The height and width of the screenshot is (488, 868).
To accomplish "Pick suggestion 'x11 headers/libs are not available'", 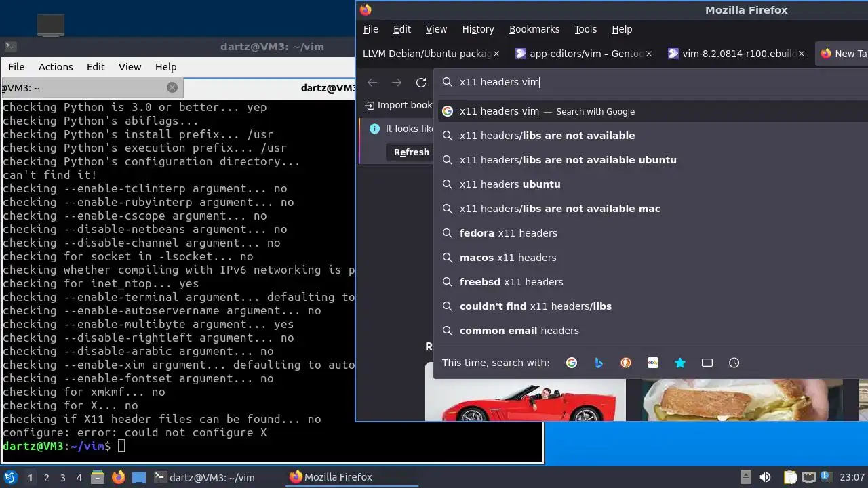I will pos(652,136).
